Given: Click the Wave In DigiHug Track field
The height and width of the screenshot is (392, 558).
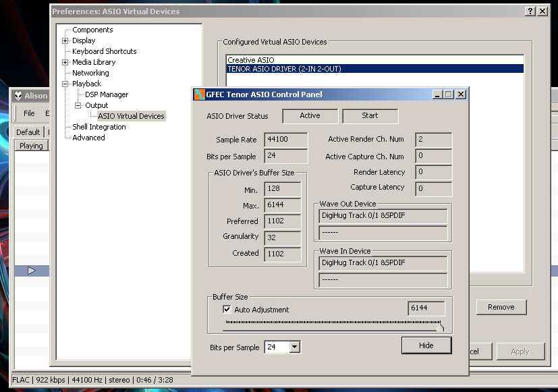Looking at the screenshot, I should pos(383,263).
